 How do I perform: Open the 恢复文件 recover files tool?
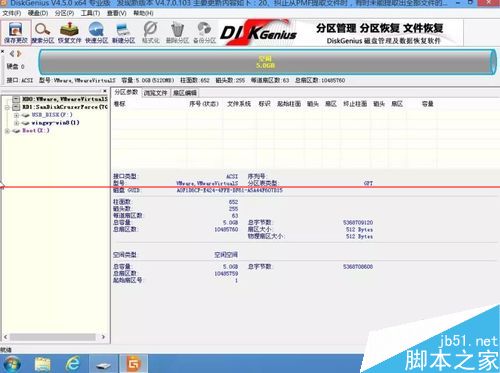tap(69, 32)
